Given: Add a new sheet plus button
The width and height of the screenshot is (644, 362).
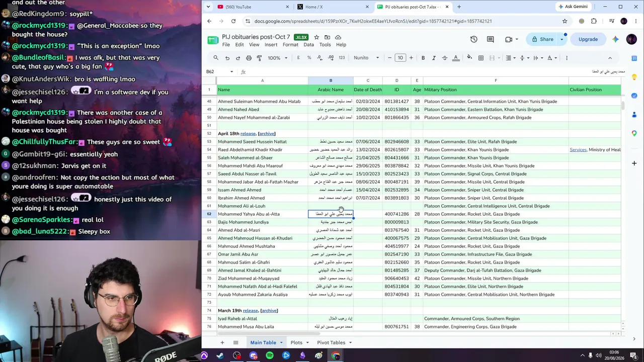Looking at the screenshot, I should 222,343.
